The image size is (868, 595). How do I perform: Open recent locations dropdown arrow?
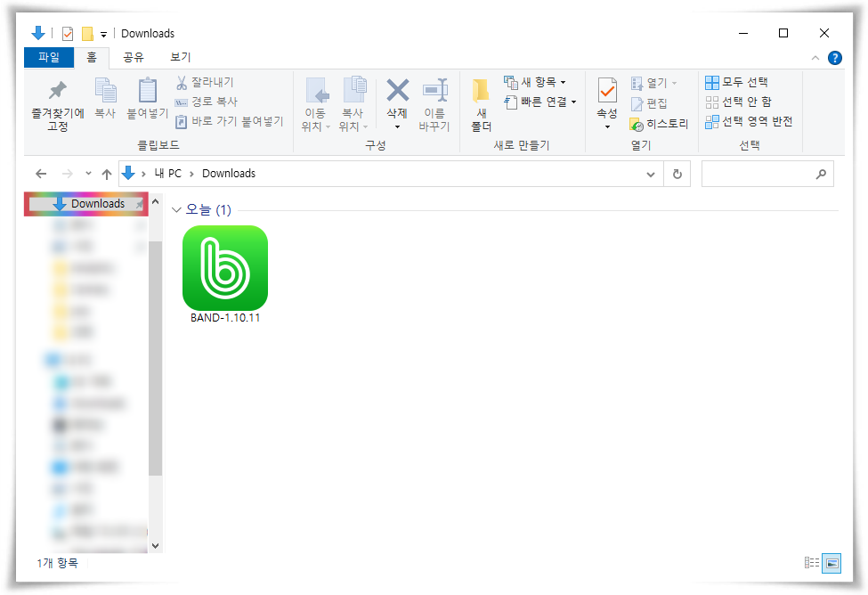pyautogui.click(x=88, y=174)
